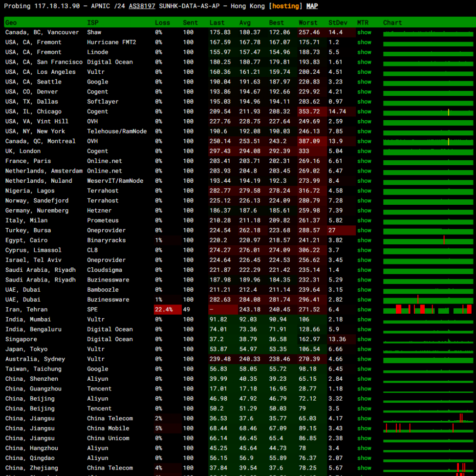476x476 pixels.
Task: Show MTR for Los Angeles Vultr
Action: coord(364,72)
